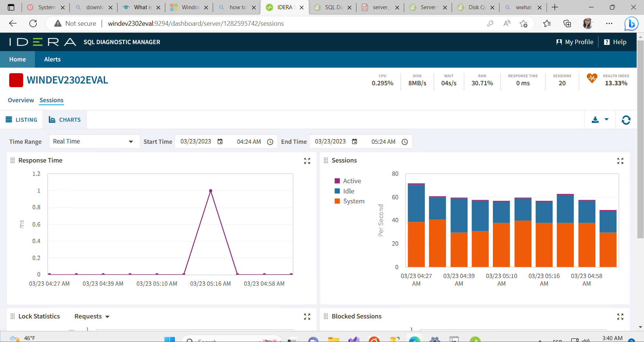Image resolution: width=644 pixels, height=342 pixels.
Task: Open the Start Time calendar picker
Action: coord(220,142)
